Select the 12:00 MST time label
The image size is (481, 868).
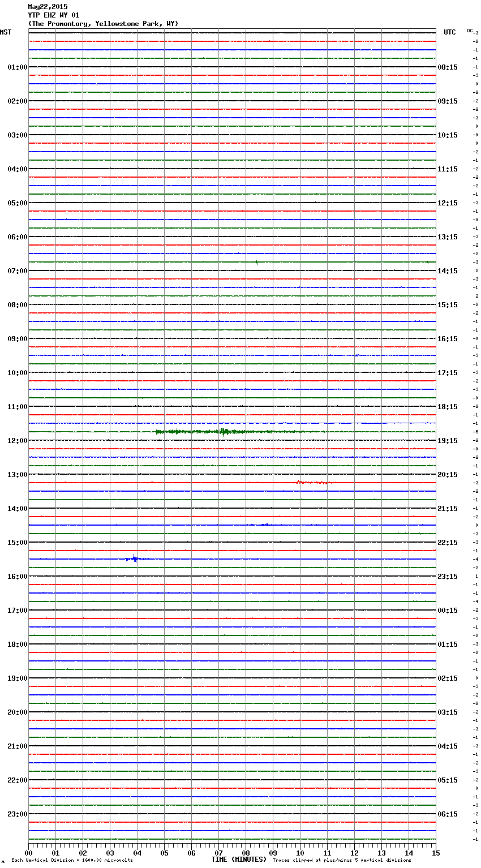(x=17, y=441)
